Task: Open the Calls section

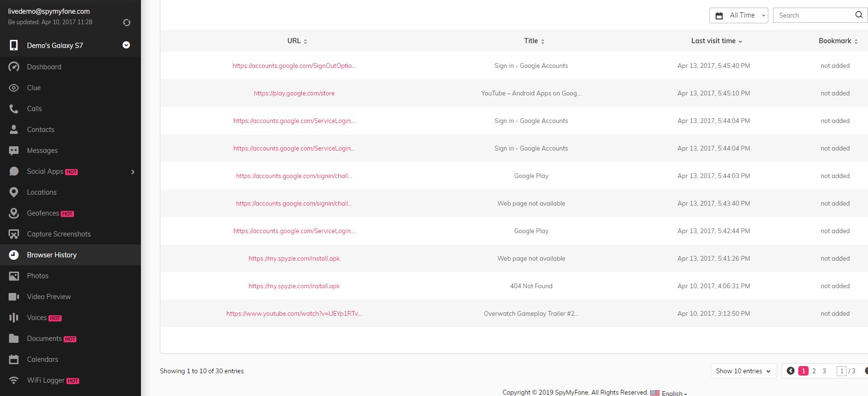Action: pos(70,109)
